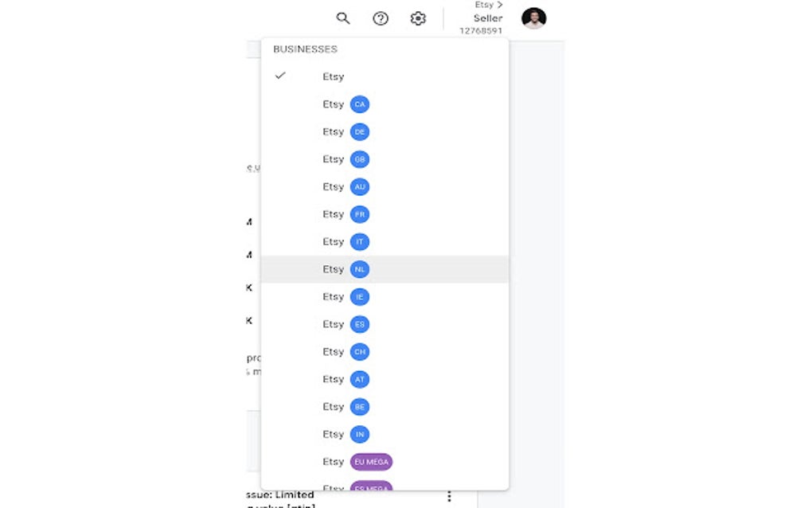Switch to the Etsy GB account
This screenshot has width=812, height=508.
click(x=345, y=159)
